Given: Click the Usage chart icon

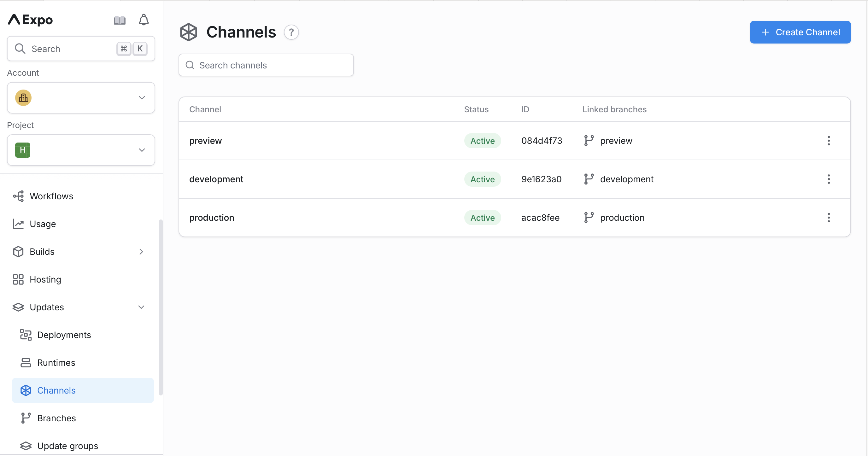Looking at the screenshot, I should [18, 224].
